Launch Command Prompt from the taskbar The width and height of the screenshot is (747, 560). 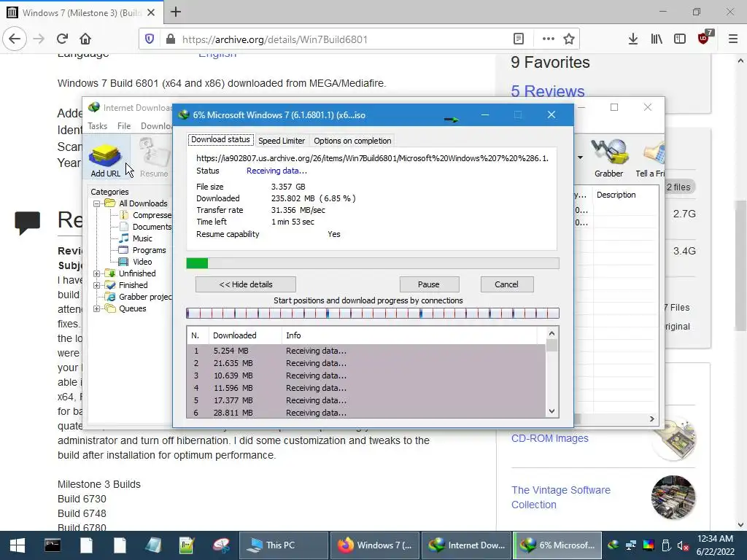tap(53, 545)
